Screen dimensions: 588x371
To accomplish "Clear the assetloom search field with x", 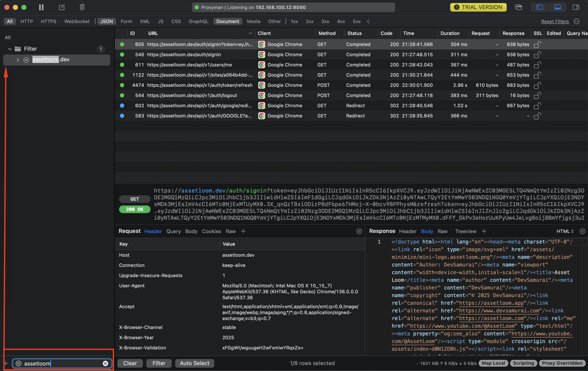I will [x=106, y=363].
